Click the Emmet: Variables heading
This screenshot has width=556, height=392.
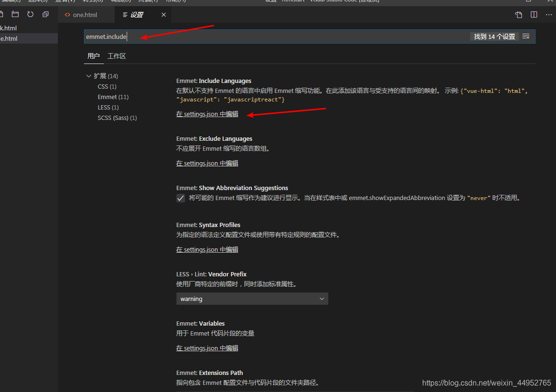pyautogui.click(x=200, y=324)
